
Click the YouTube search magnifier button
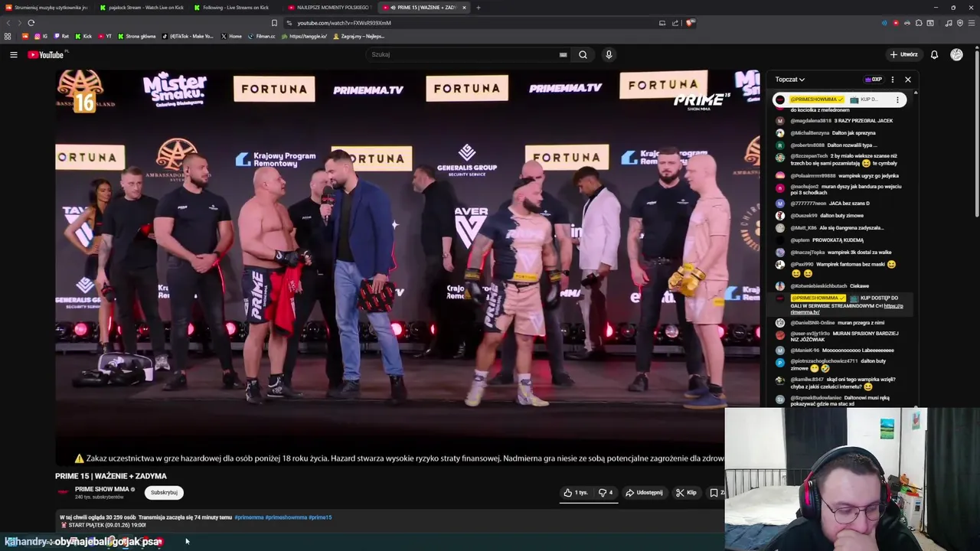pyautogui.click(x=583, y=54)
